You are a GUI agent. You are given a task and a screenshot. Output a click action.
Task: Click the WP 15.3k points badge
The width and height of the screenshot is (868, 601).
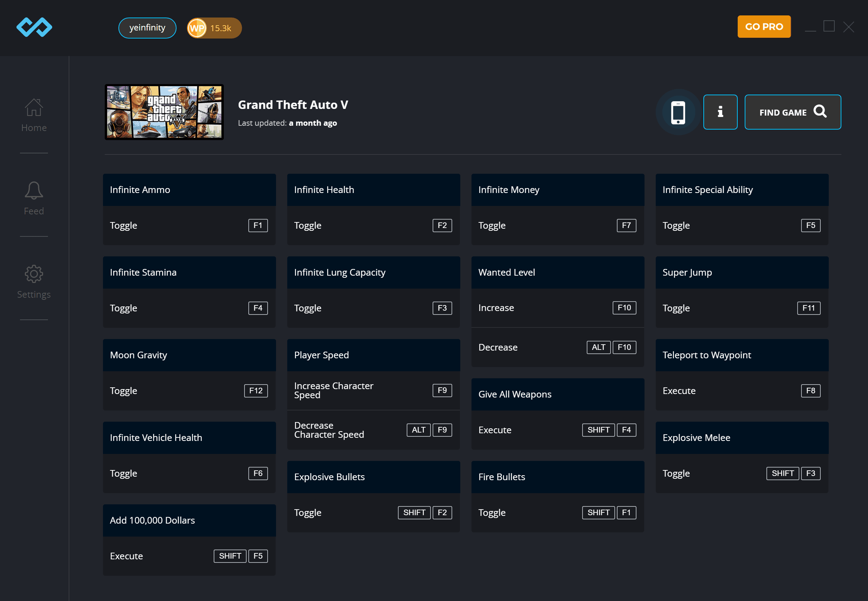point(214,28)
